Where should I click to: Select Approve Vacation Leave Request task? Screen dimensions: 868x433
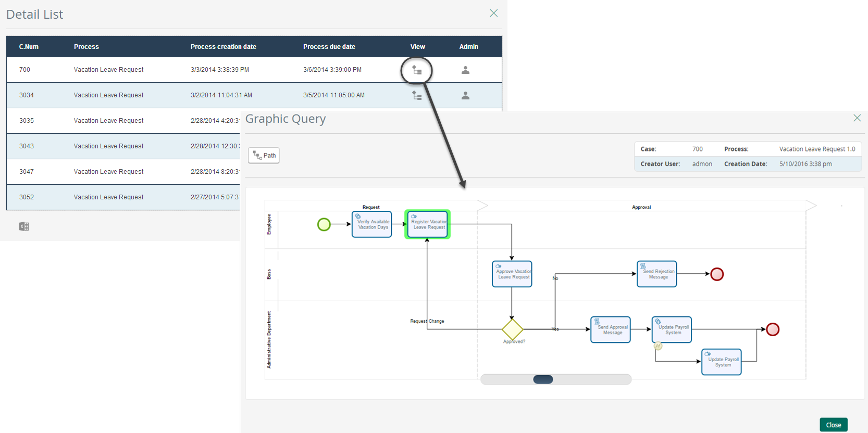[x=512, y=274]
